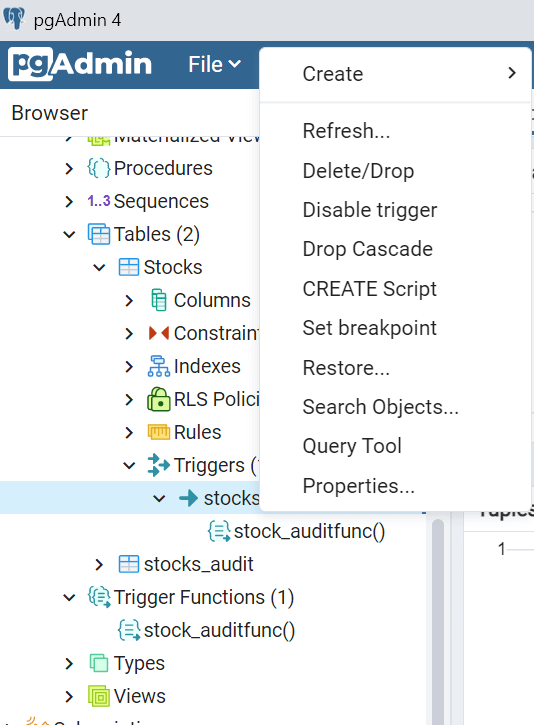This screenshot has width=534, height=725.
Task: Click the Procedures curly braces icon
Action: [99, 168]
